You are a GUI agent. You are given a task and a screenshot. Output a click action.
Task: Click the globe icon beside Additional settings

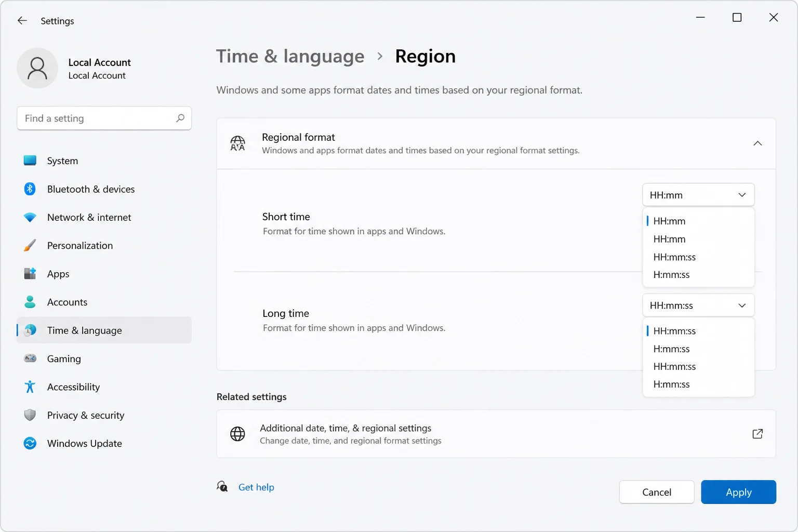click(x=237, y=434)
